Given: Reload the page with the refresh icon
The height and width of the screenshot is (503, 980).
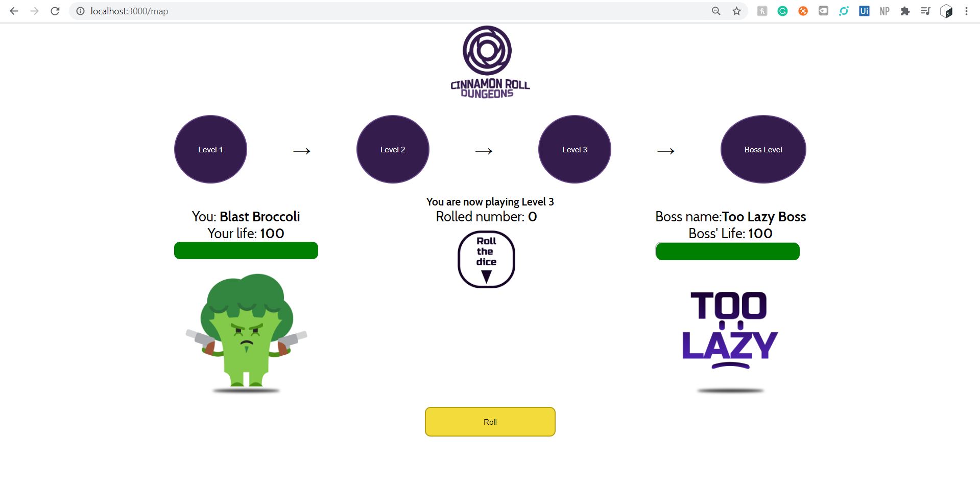Looking at the screenshot, I should point(55,11).
